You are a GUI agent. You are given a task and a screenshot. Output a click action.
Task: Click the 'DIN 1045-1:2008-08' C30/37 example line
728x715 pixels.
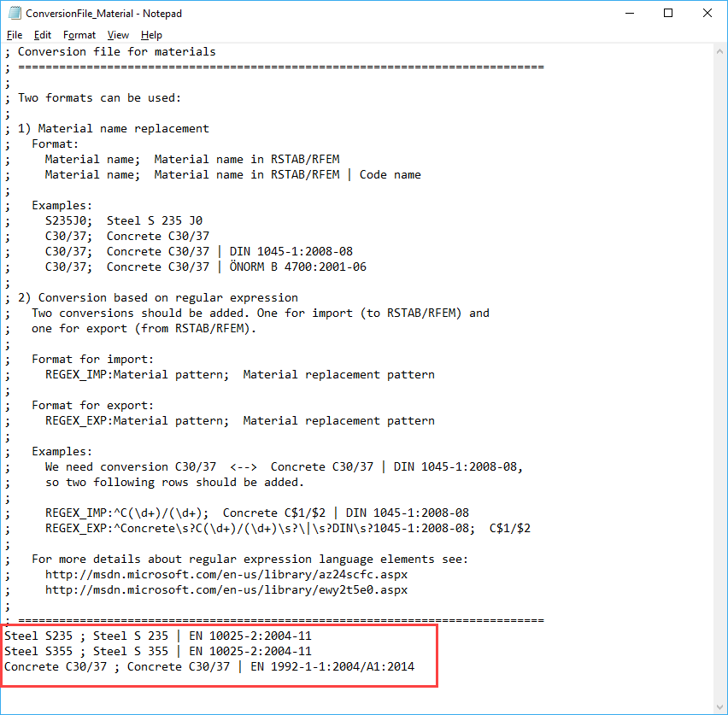pos(199,252)
